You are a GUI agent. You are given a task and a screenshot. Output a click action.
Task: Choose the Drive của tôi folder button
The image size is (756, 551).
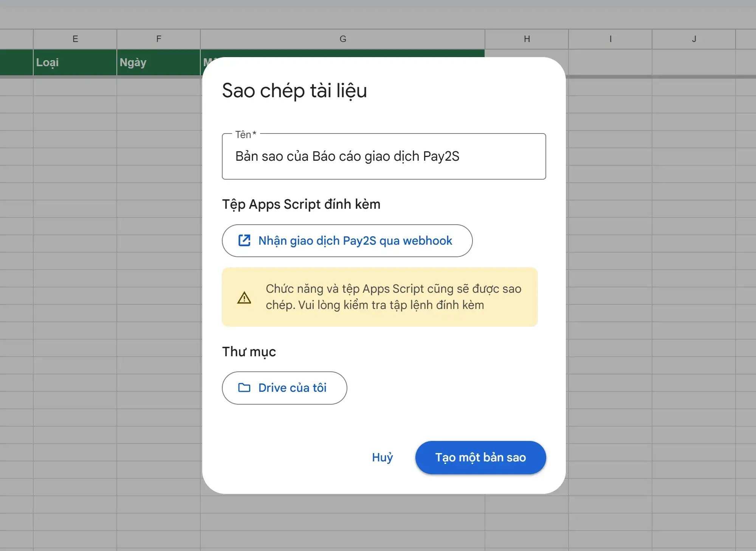(x=284, y=388)
